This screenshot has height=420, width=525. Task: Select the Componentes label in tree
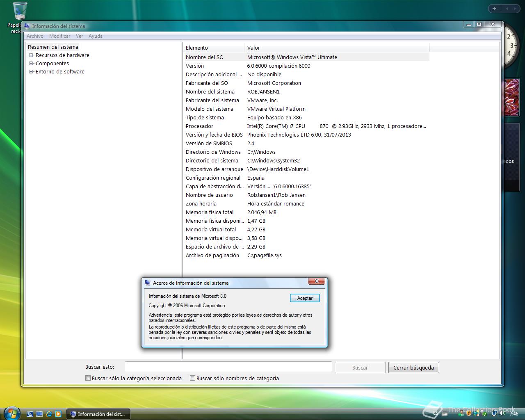[52, 63]
